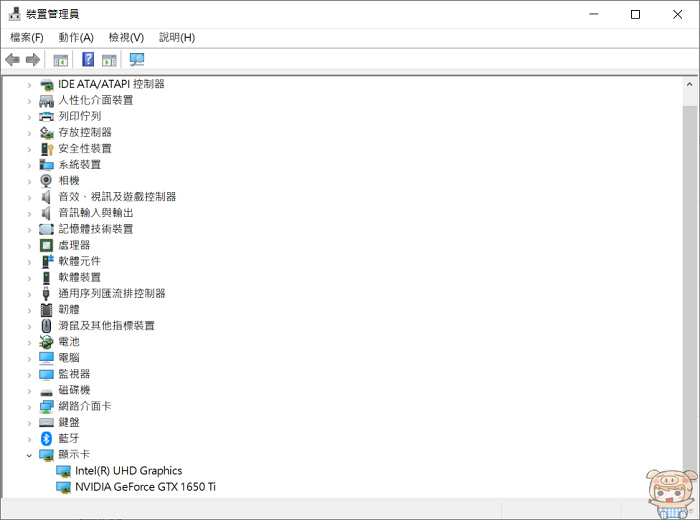
Task: Expand the 處理器 tree node arrow
Action: pos(29,246)
